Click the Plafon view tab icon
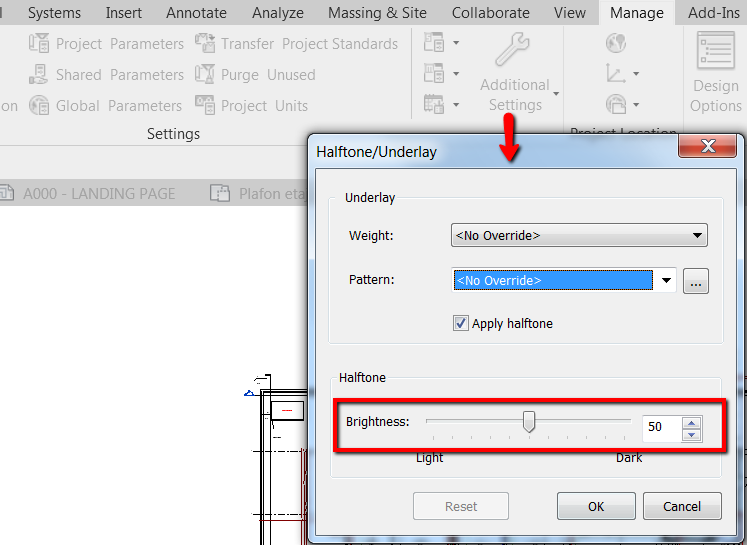Viewport: 747px width, 545px height. [x=220, y=193]
